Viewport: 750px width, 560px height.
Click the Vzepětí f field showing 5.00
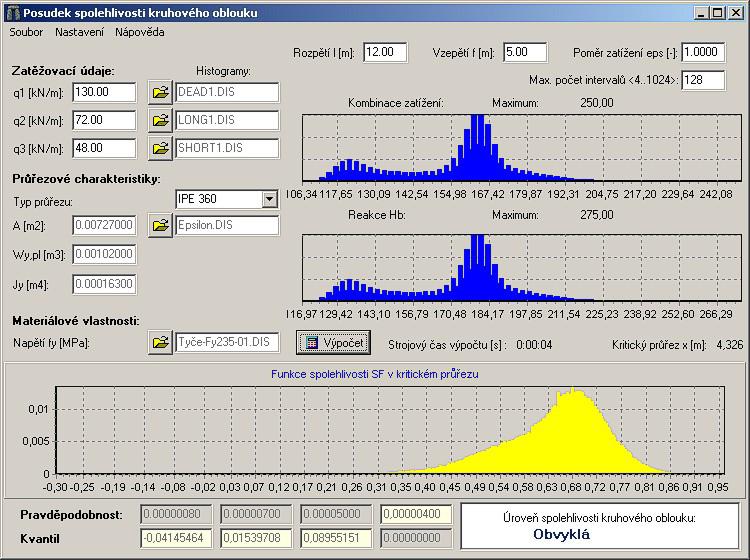pos(525,52)
